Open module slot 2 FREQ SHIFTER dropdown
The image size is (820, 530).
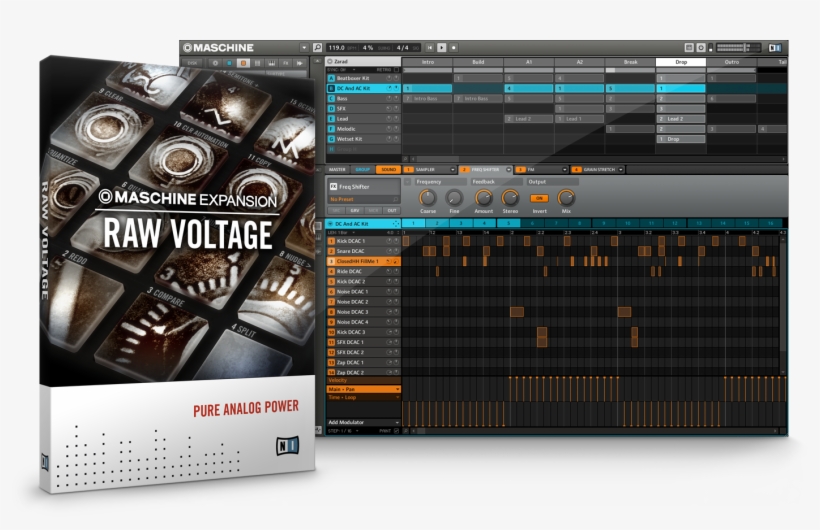(508, 170)
